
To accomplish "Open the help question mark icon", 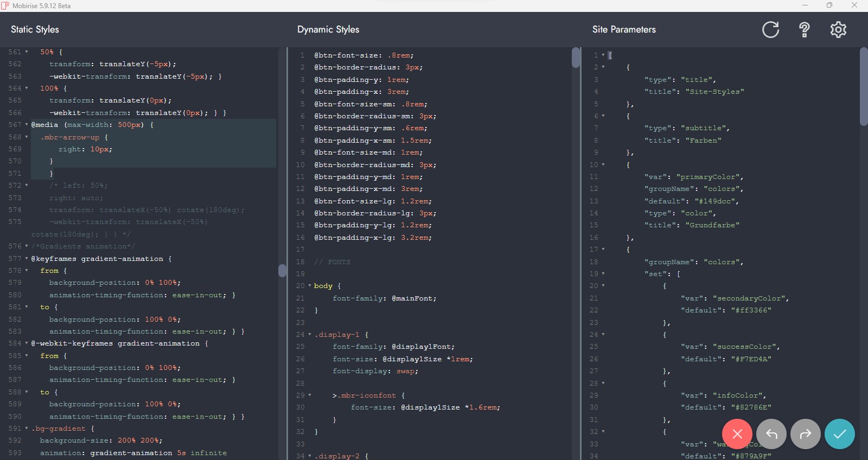I will click(805, 29).
